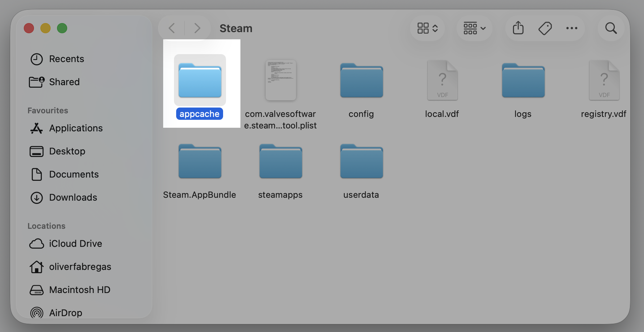Click the Steam.AppBundle name label
This screenshot has width=644, height=332.
click(x=200, y=195)
